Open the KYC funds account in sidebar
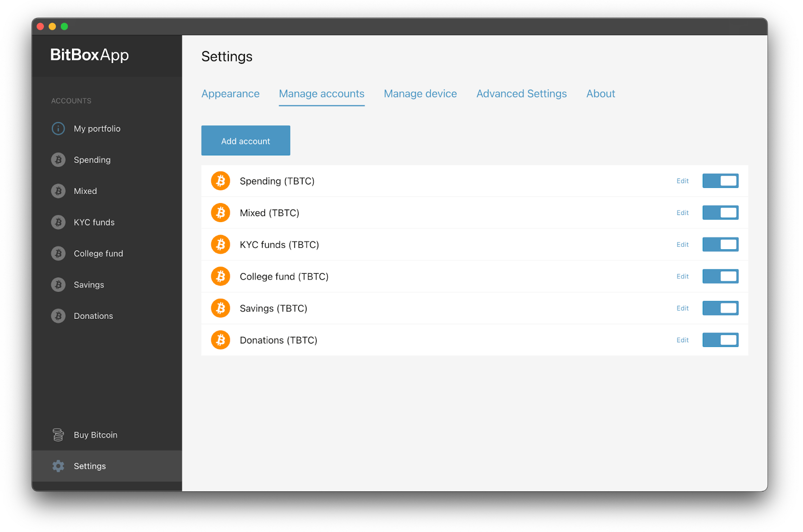 [107, 222]
